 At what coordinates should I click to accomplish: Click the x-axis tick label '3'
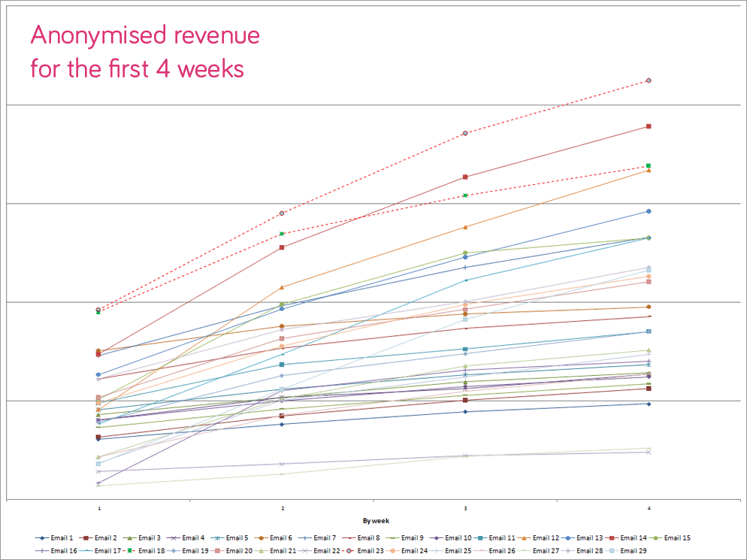[465, 509]
